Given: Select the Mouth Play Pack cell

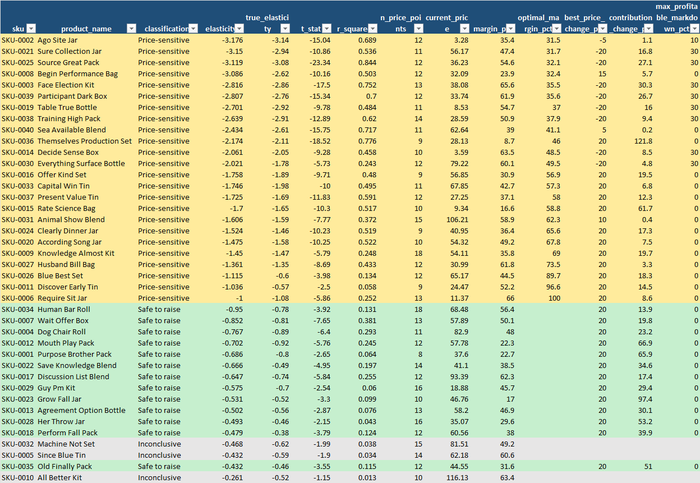Looking at the screenshot, I should tap(86, 343).
